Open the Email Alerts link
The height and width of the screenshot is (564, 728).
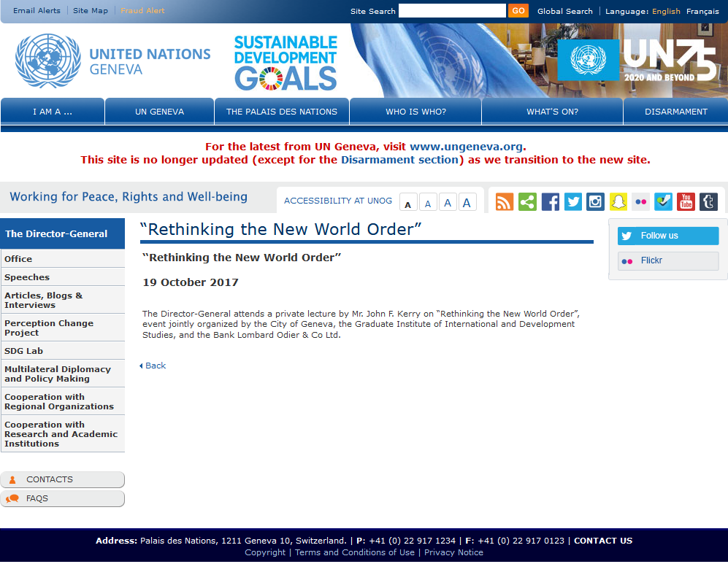[x=37, y=11]
